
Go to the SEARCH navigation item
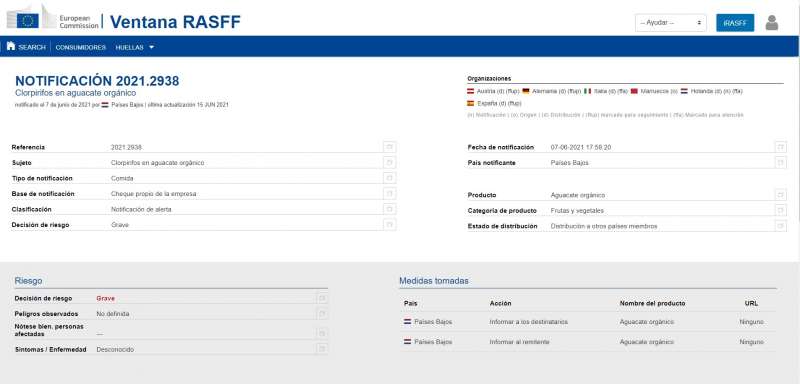[x=32, y=47]
